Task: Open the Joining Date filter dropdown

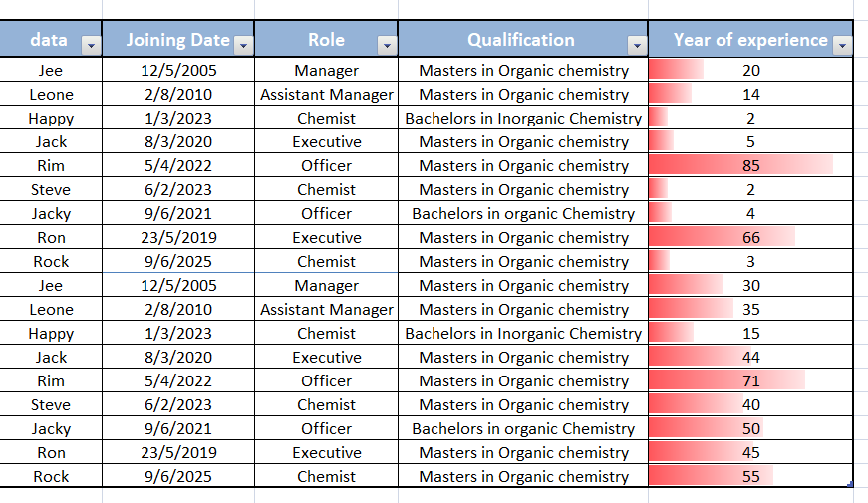Action: pyautogui.click(x=243, y=45)
